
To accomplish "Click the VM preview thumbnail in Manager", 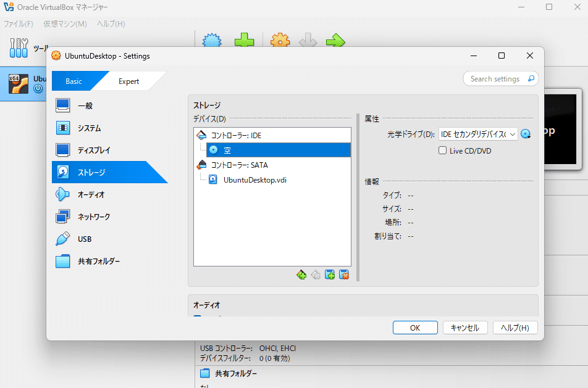I will (x=560, y=129).
